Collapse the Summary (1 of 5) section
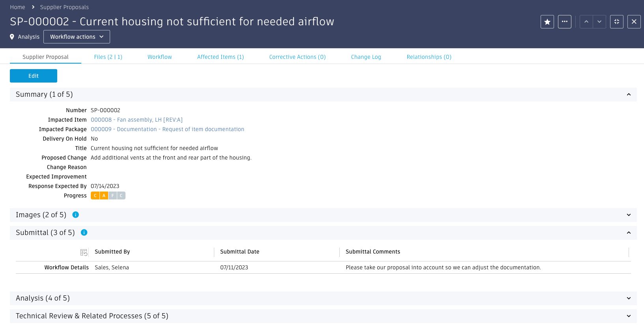The image size is (644, 327). pyautogui.click(x=629, y=94)
